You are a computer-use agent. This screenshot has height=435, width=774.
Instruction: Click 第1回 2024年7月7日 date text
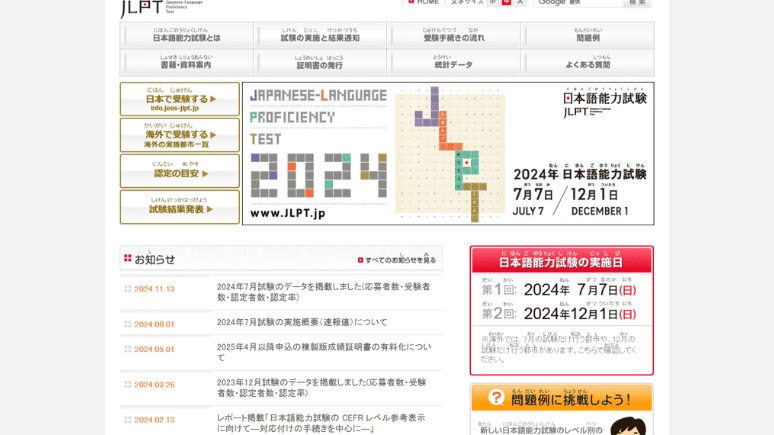[x=559, y=289]
